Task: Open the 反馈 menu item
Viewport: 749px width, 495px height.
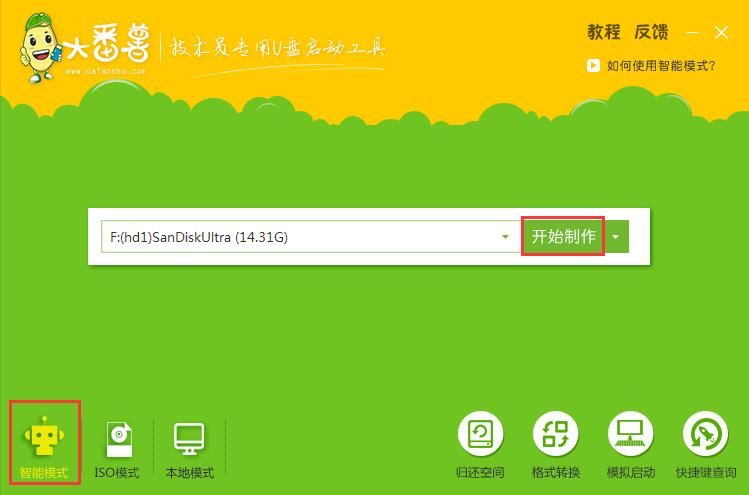Action: point(651,32)
